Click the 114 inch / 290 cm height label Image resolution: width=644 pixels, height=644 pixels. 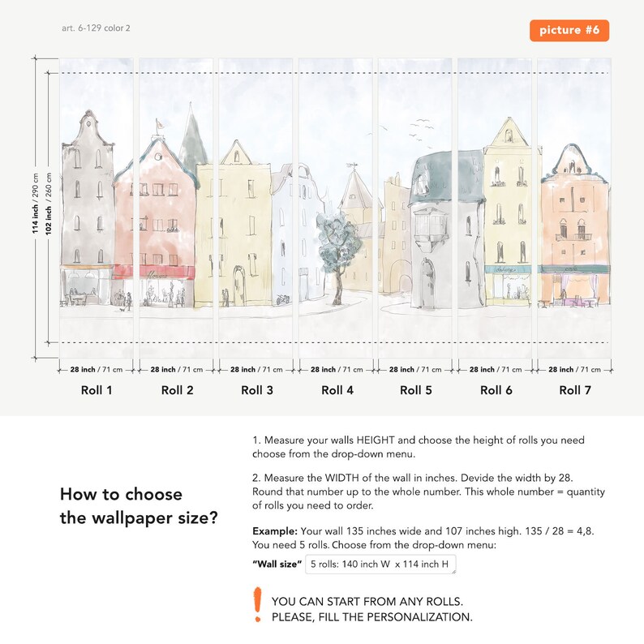coord(36,204)
